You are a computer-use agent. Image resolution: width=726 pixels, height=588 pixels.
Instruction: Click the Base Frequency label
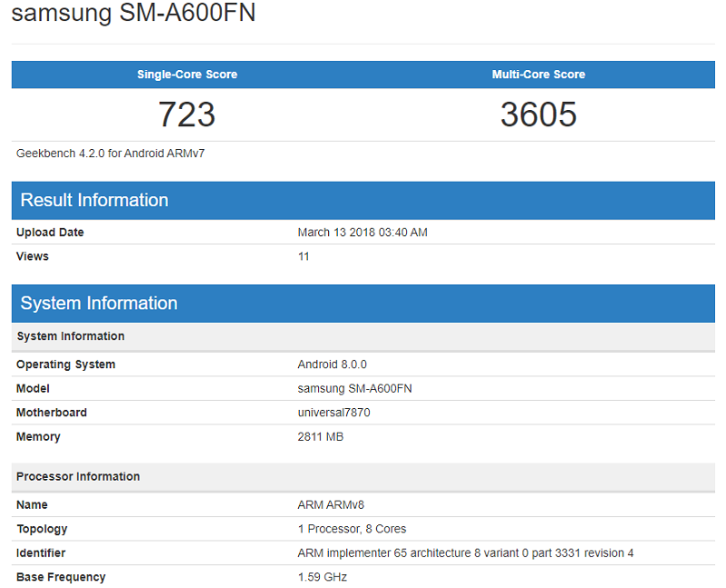click(61, 577)
